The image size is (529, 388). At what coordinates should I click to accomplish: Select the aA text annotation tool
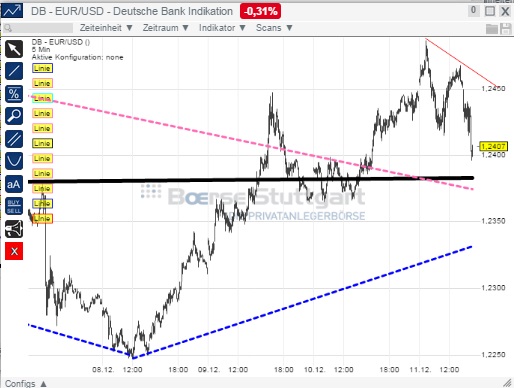tap(14, 184)
